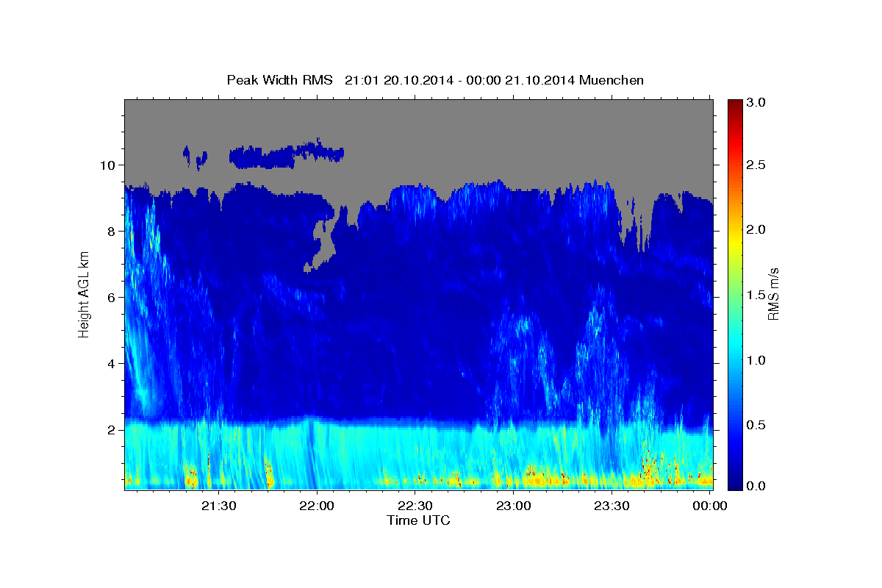Click the colorbar value 0.5
The image size is (882, 588).
click(x=757, y=425)
